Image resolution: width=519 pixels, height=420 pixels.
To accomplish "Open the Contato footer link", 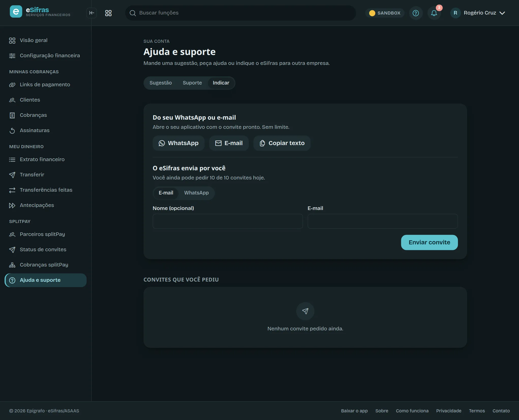I will pos(501,411).
